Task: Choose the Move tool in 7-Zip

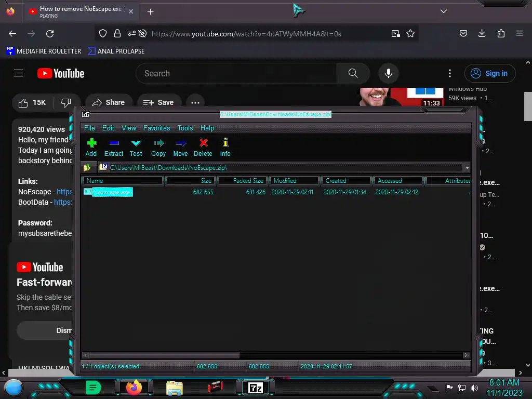Action: [x=180, y=147]
